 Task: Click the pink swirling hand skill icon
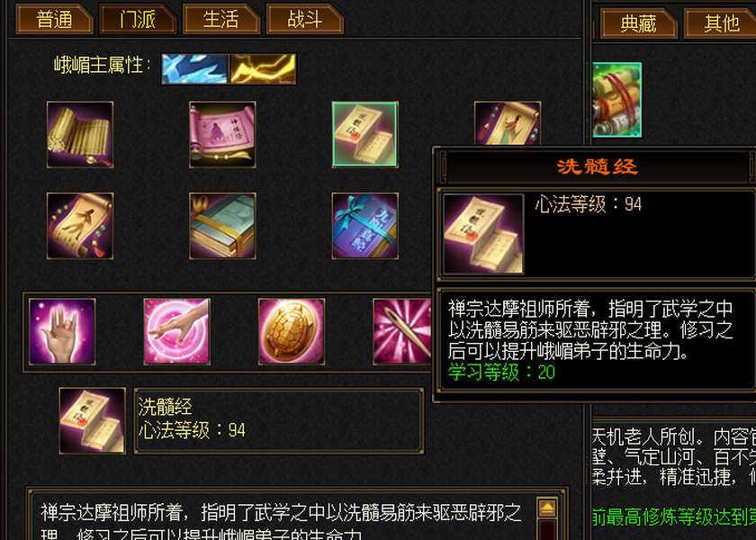177,331
